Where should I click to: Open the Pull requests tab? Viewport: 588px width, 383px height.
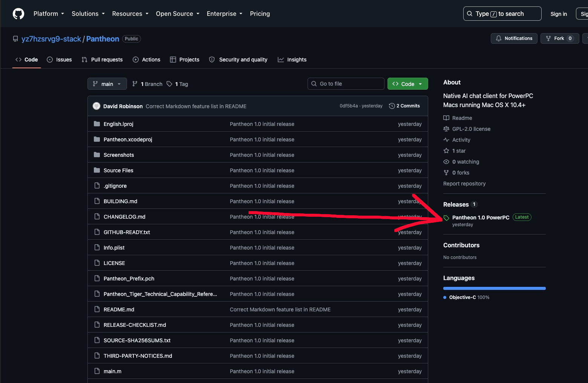point(102,60)
